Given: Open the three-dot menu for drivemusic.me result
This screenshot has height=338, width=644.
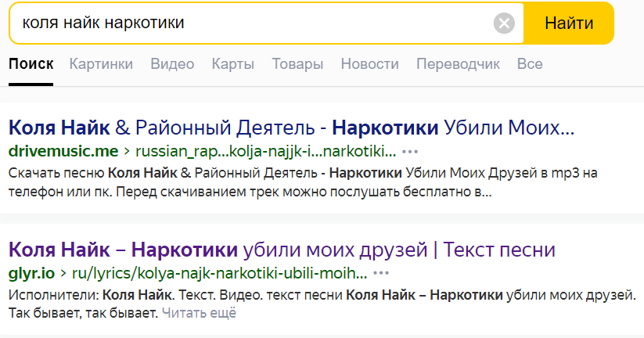Looking at the screenshot, I should [409, 152].
